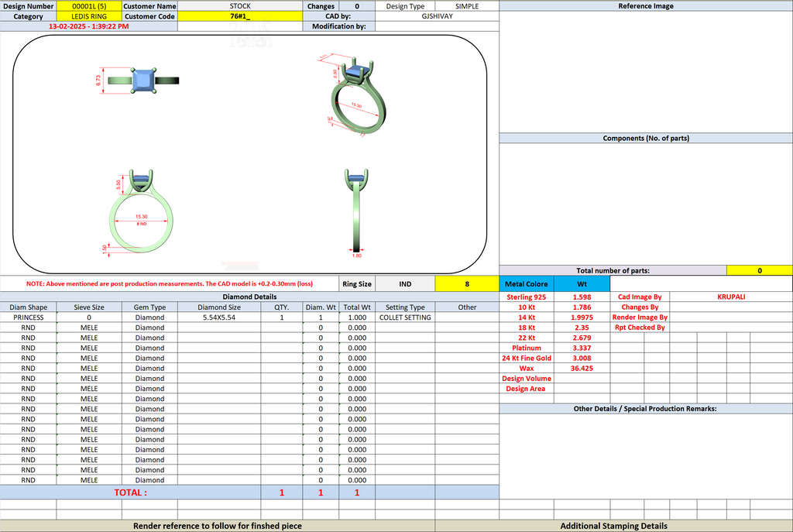Click the Design Type value SIMPLE
Screen dimensions: 793x532
[x=467, y=6]
